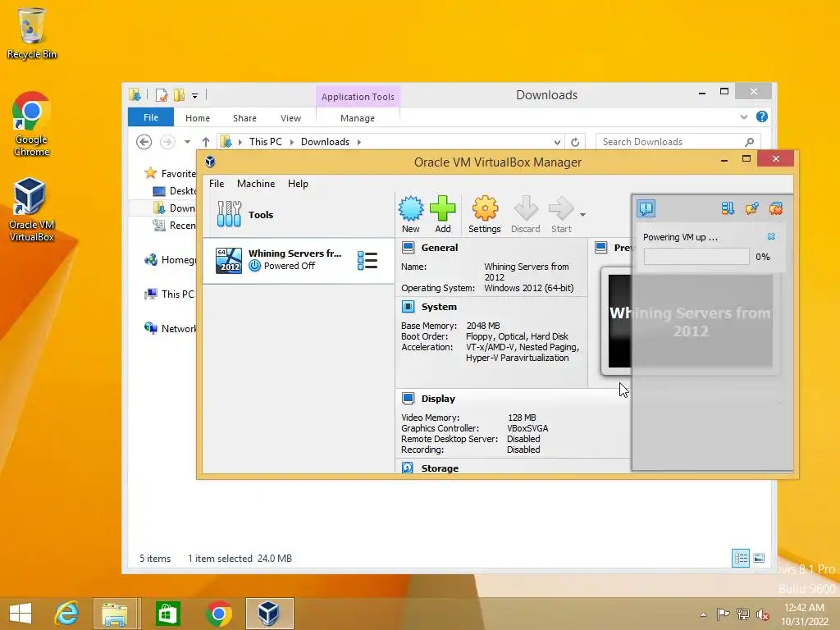Image resolution: width=840 pixels, height=630 pixels.
Task: Click the Up one level arrow in Explorer
Action: pos(206,142)
